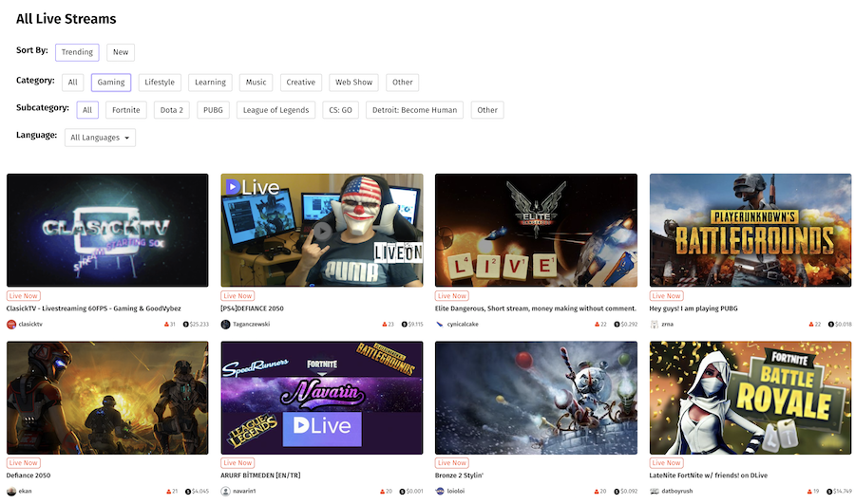This screenshot has height=504, width=855.
Task: Open Elite Dangerous, Short stream title
Action: 536,308
